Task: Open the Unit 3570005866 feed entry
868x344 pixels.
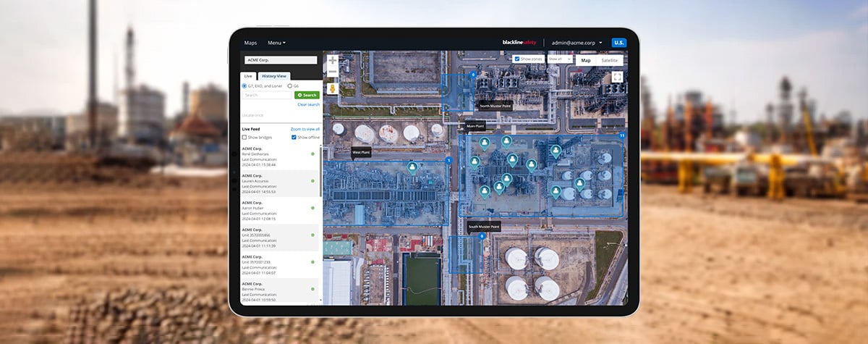Action: pyautogui.click(x=280, y=238)
